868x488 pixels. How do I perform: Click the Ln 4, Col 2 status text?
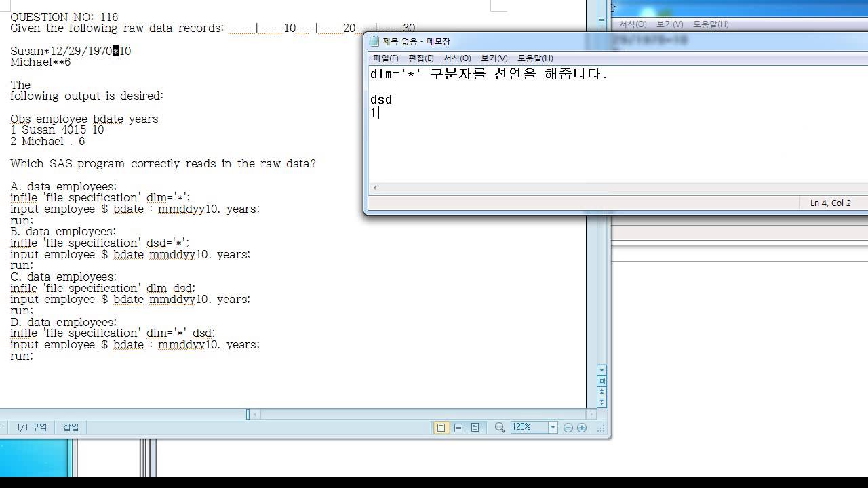coord(831,203)
